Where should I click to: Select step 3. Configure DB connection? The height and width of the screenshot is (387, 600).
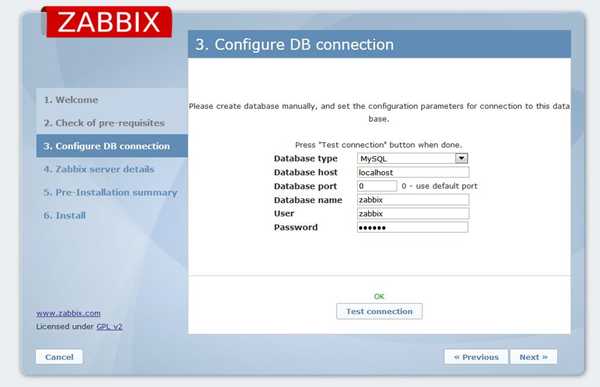tap(112, 146)
